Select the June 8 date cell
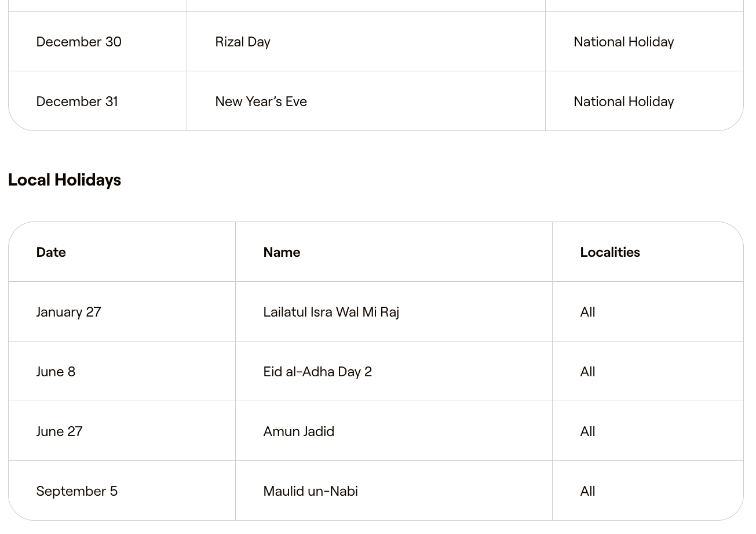This screenshot has width=756, height=534. pos(56,372)
